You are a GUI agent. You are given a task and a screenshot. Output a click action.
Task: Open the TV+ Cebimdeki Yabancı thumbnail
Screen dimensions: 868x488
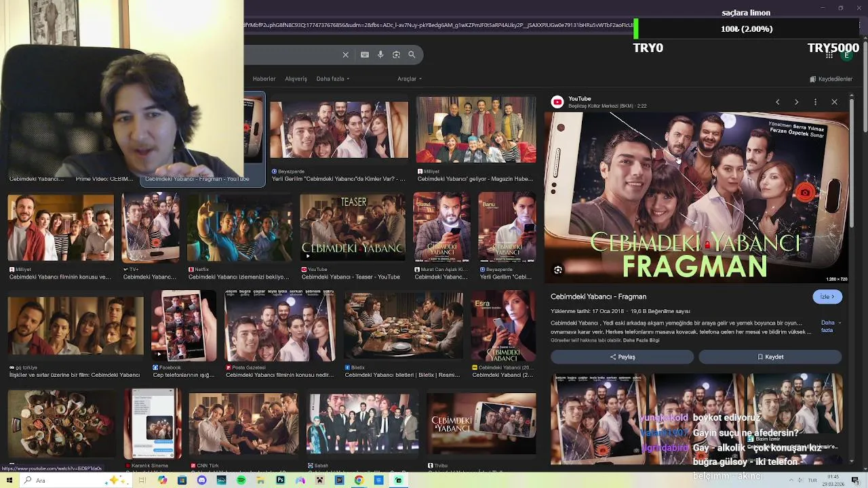[151, 228]
